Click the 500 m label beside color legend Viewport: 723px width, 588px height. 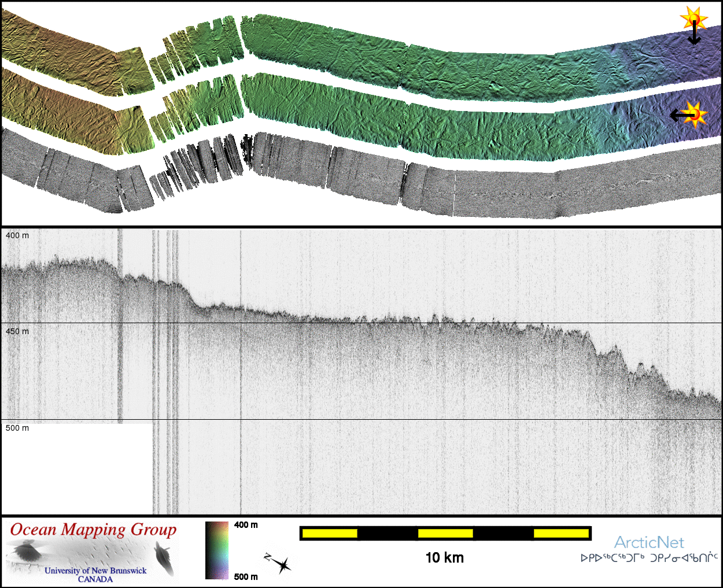[x=246, y=576]
